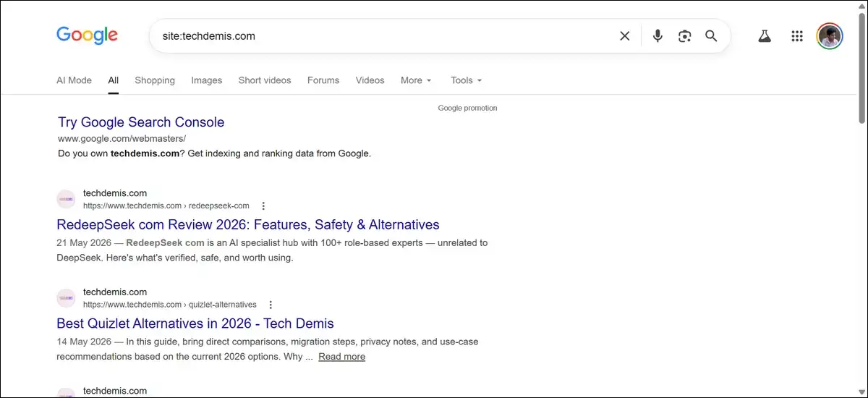Open the Google apps grid
Viewport: 868px width, 398px height.
pyautogui.click(x=797, y=36)
